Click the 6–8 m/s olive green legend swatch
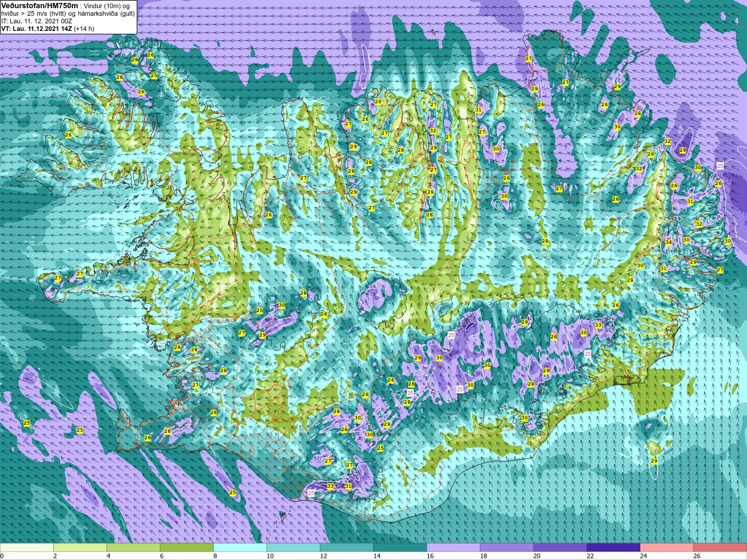747x560 pixels. point(187,548)
